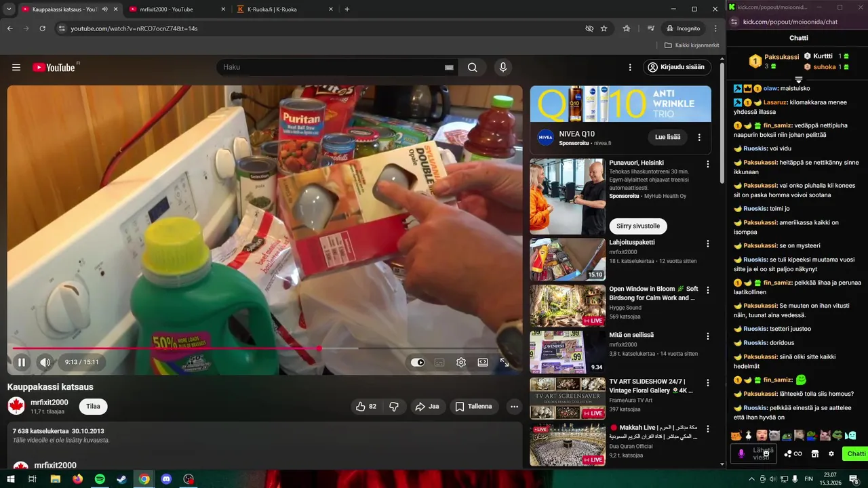Open options for Lahjoituspaketti video

pyautogui.click(x=708, y=243)
